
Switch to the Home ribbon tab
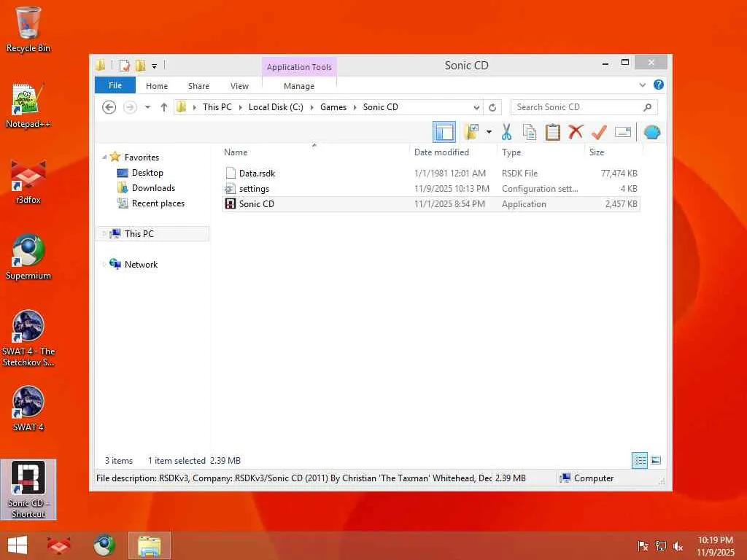point(157,86)
